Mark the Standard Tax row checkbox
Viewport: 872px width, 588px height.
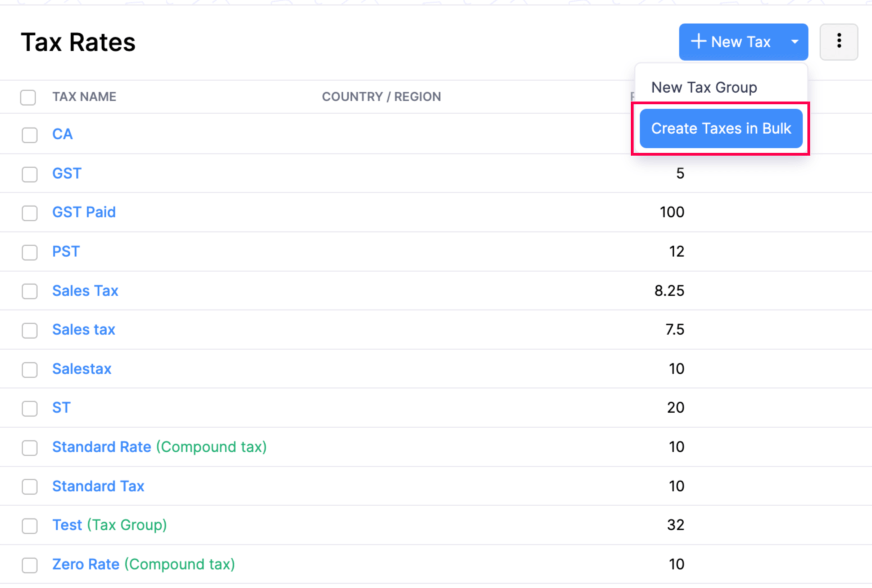click(30, 486)
